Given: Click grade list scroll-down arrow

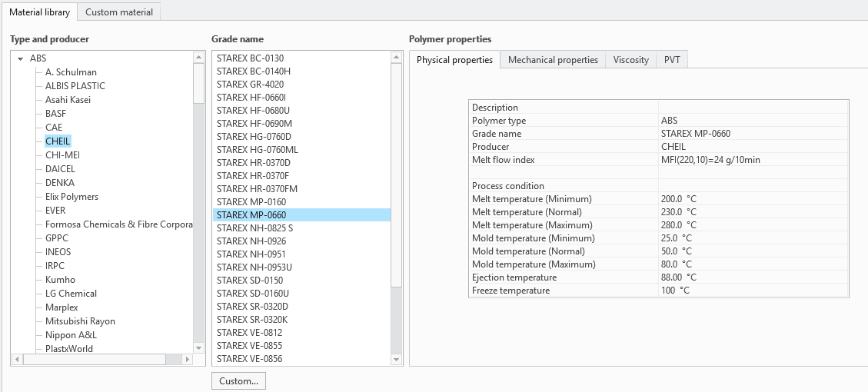Looking at the screenshot, I should tap(397, 360).
